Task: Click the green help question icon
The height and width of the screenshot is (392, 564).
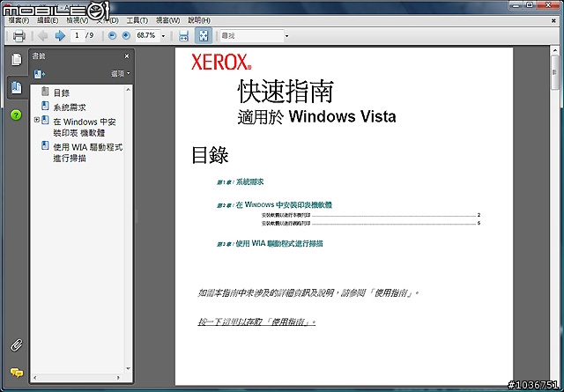Action: pos(16,115)
